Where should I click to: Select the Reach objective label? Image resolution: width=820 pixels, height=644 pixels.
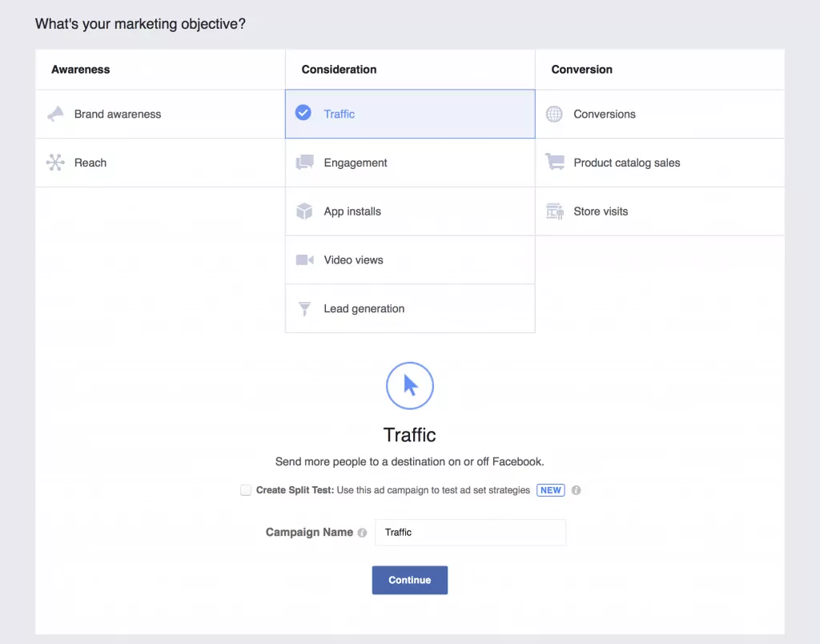tap(90, 163)
